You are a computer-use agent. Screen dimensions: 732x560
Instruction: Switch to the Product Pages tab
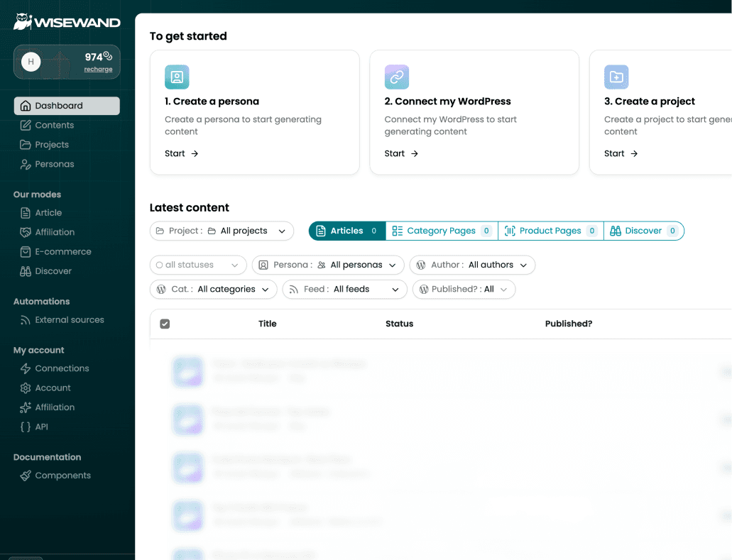click(x=550, y=231)
